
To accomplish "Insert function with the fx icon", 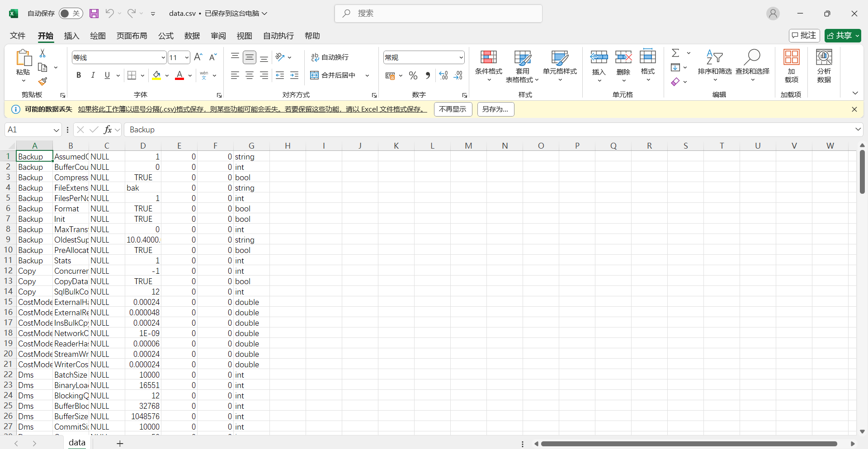I will [108, 130].
